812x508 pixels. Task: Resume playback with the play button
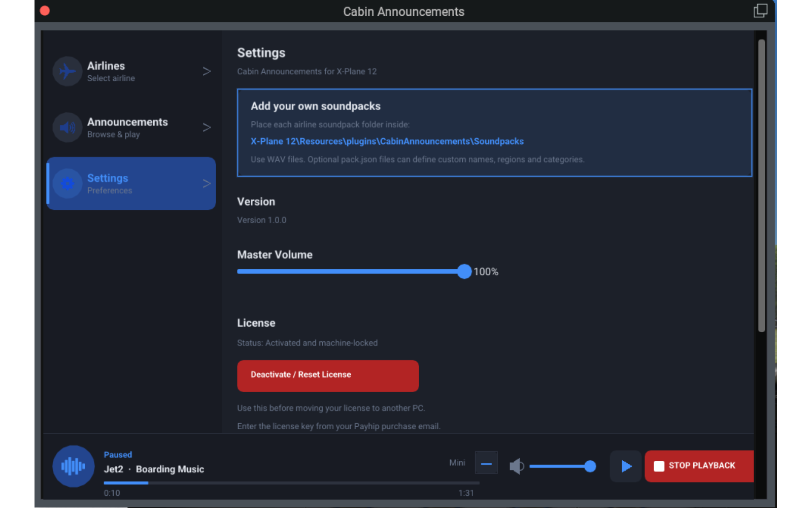click(626, 466)
